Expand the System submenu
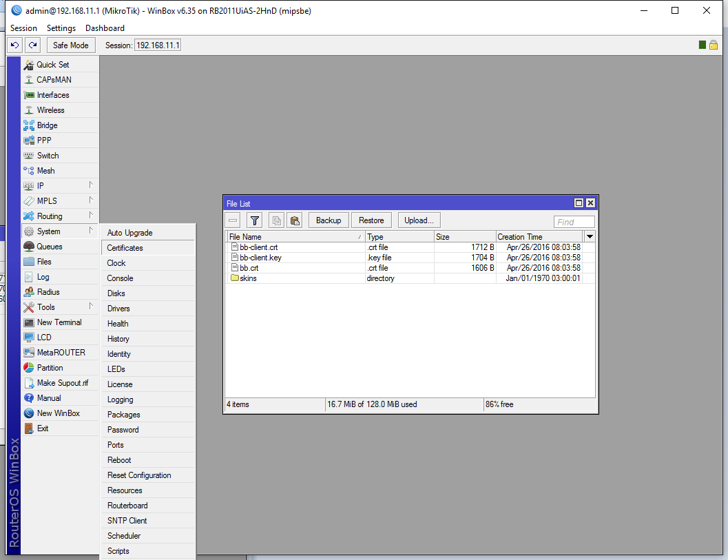This screenshot has width=728, height=560. point(61,231)
